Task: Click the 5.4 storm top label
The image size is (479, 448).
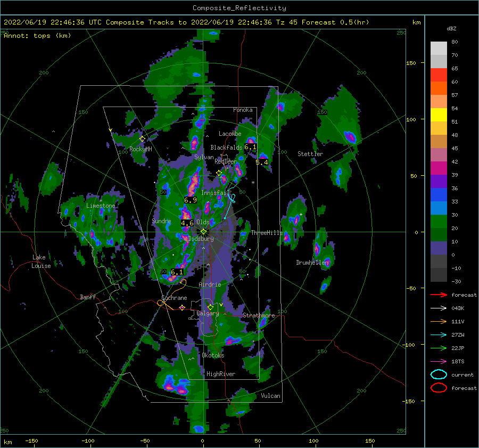Action: pos(262,162)
